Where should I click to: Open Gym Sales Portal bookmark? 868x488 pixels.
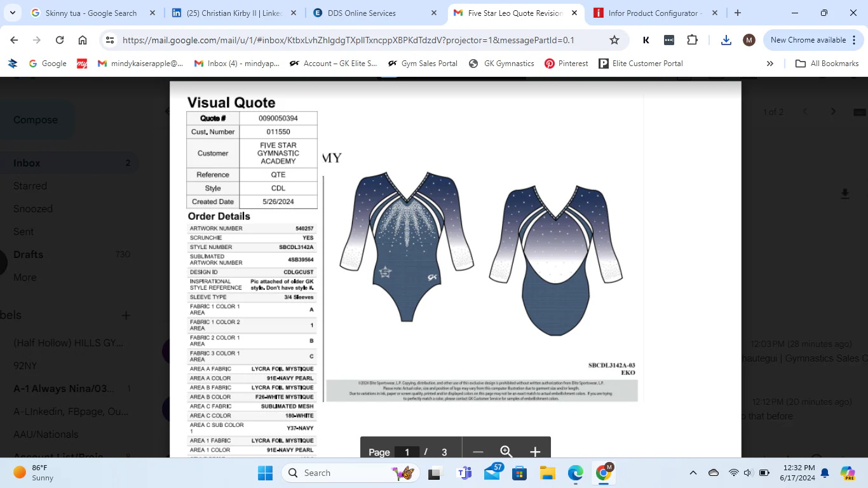pyautogui.click(x=423, y=64)
